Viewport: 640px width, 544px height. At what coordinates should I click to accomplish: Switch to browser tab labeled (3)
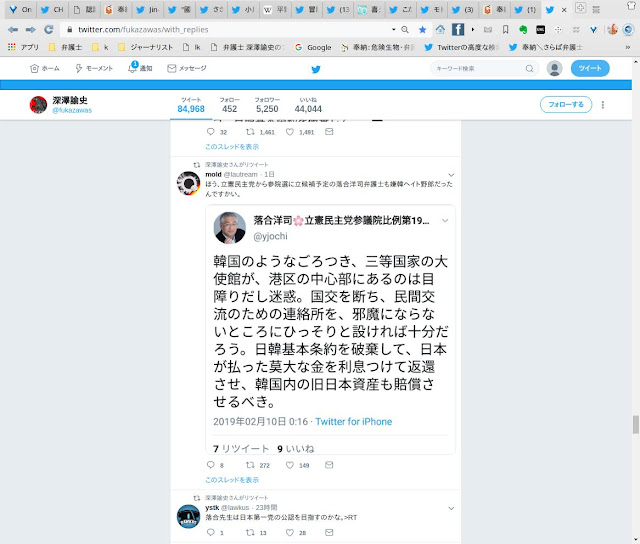pos(463,9)
